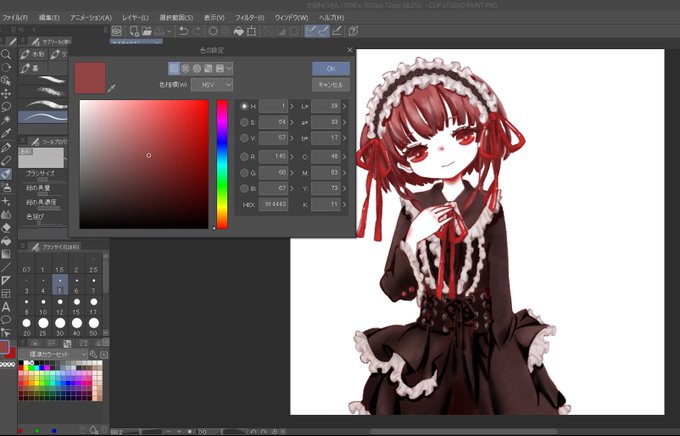Image resolution: width=680 pixels, height=436 pixels.
Task: Select the Pen tool
Action: pos(6,147)
